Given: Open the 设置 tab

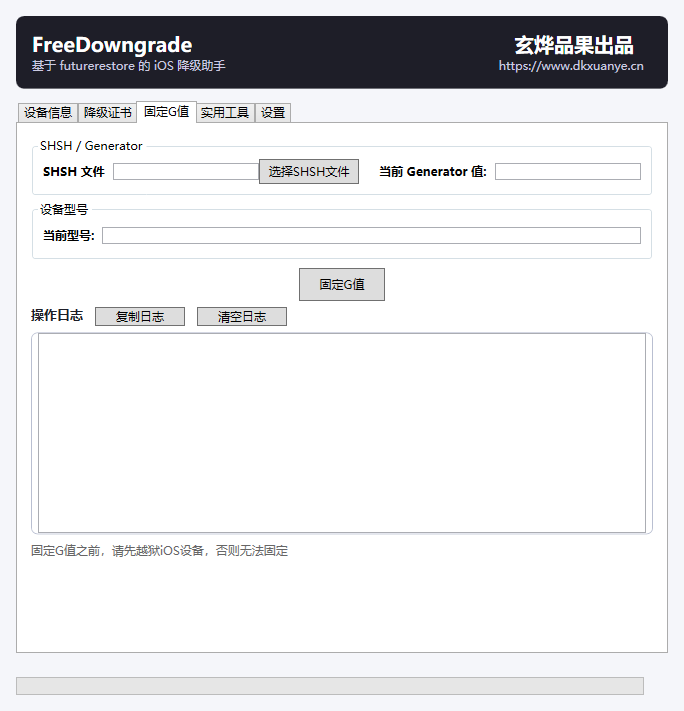Looking at the screenshot, I should coord(273,112).
